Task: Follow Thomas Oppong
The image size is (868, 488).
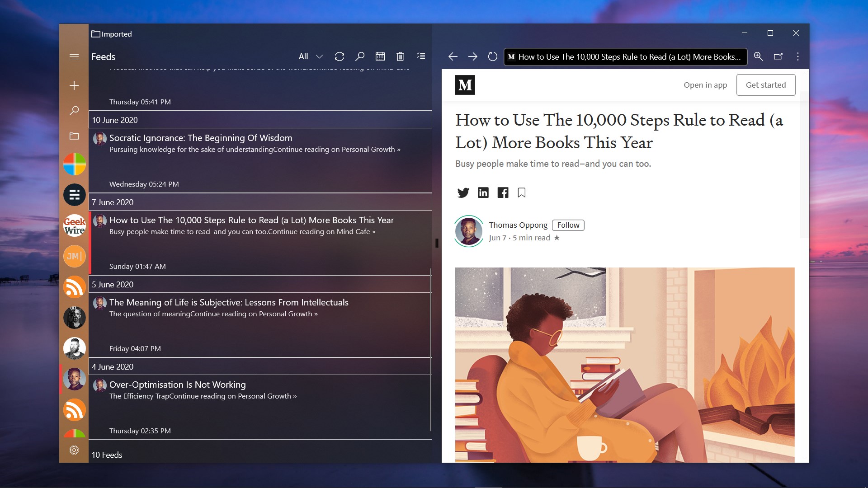Action: (x=568, y=225)
